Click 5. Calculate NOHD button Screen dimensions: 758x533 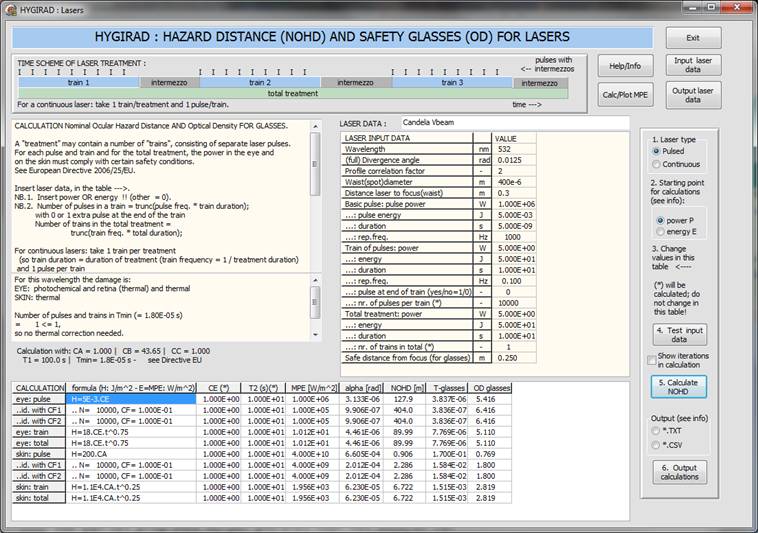point(679,387)
